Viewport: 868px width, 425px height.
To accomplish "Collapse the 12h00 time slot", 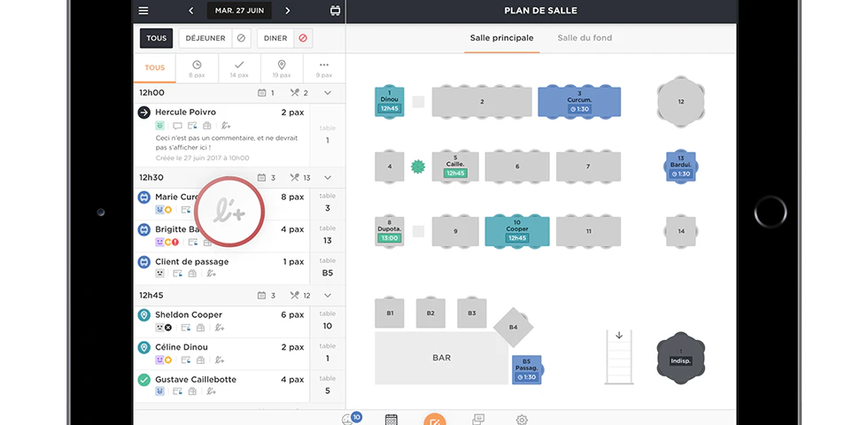I will (x=327, y=93).
